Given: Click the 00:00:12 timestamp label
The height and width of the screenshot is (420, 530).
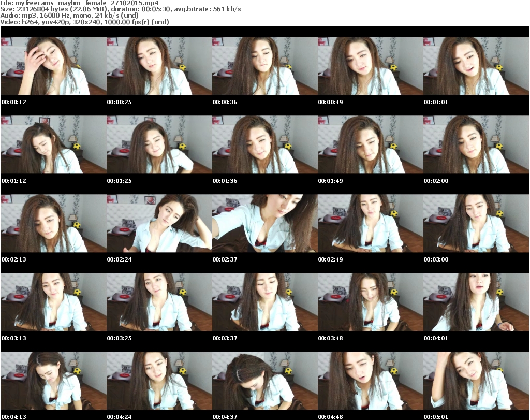Looking at the screenshot, I should point(14,102).
